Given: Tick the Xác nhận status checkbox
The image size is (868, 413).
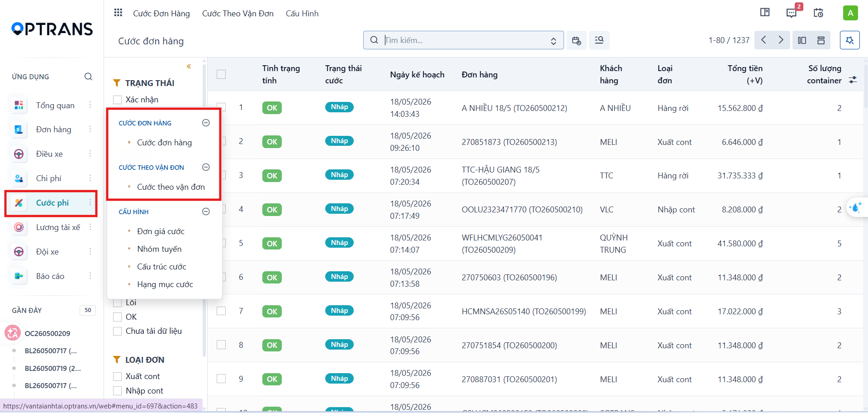Looking at the screenshot, I should click(x=118, y=100).
